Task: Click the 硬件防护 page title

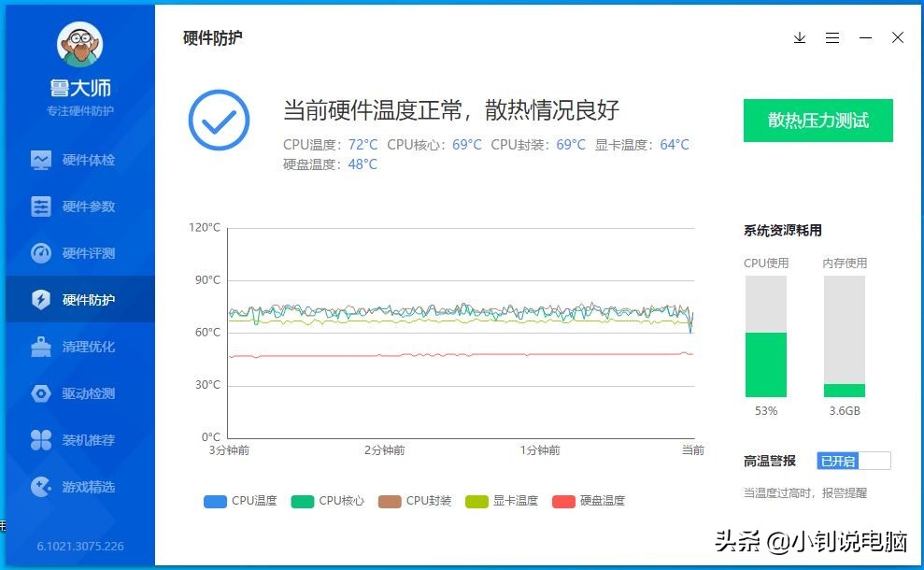Action: [213, 37]
